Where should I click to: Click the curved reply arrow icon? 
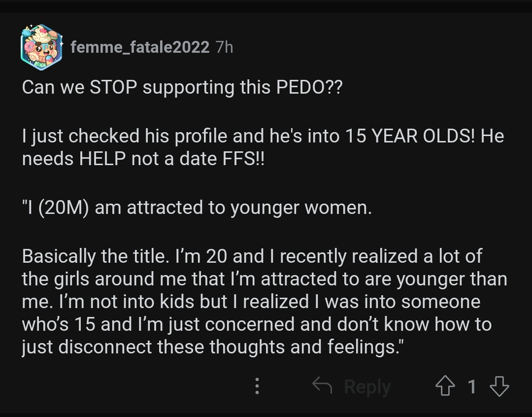point(322,385)
